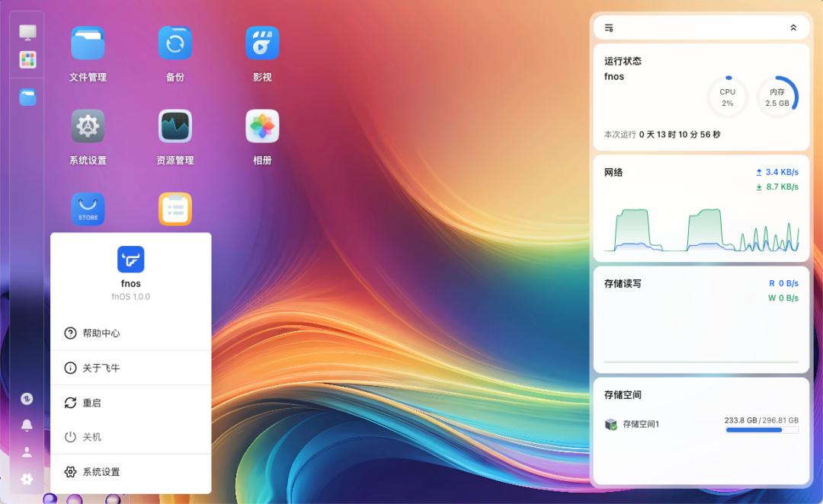The width and height of the screenshot is (823, 504).
Task: Select 重启 to restart the system
Action: coord(94,403)
